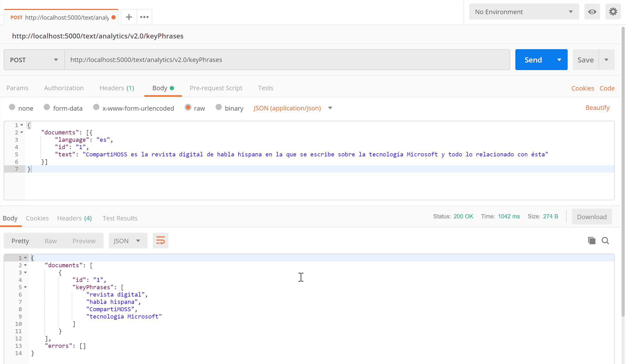Viewport: 626px width, 364px height.
Task: Switch response view to Preview
Action: pos(84,241)
